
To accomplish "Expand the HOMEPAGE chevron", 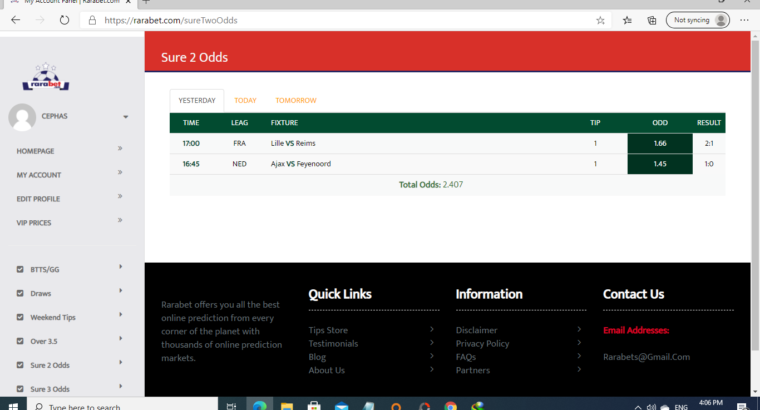I will [x=120, y=148].
